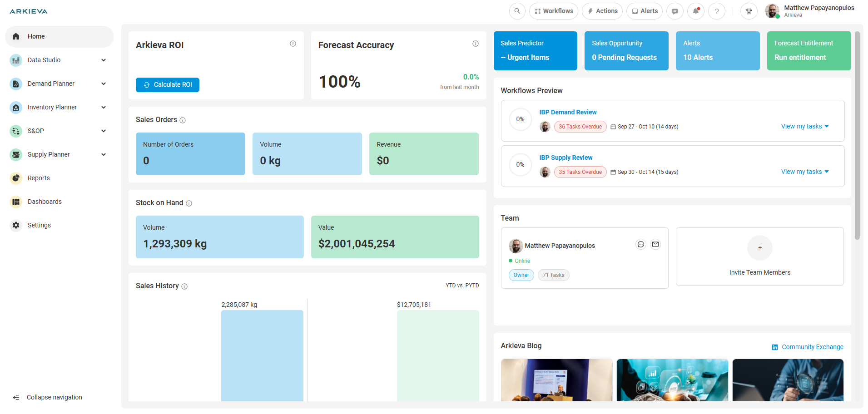Open Reports in the sidebar
Viewport: 868px width, 414px height.
tap(60, 178)
